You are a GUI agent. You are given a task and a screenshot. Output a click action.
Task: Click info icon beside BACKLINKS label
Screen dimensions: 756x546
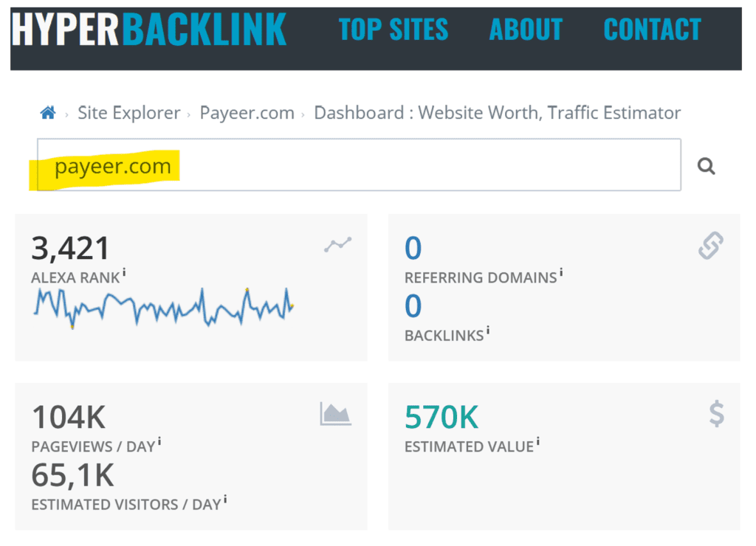[x=488, y=331]
